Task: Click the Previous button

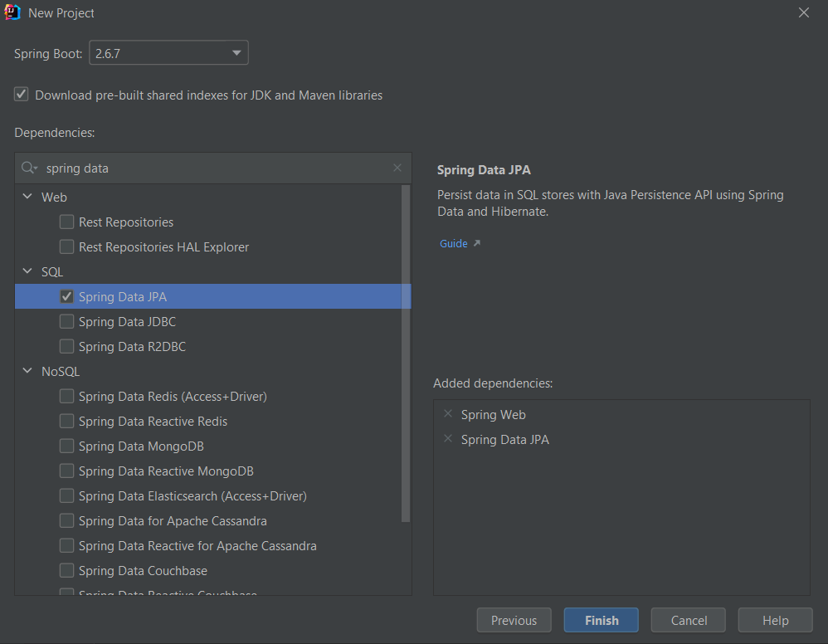Action: (514, 620)
